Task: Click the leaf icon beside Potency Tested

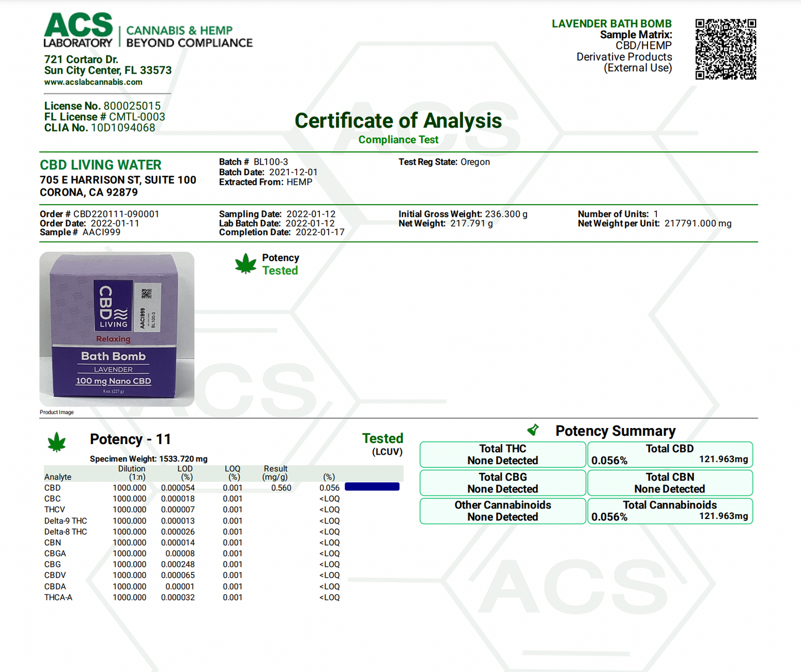Action: 246,264
